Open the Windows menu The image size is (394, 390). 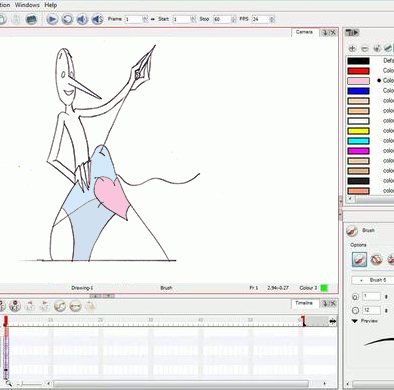pyautogui.click(x=27, y=5)
